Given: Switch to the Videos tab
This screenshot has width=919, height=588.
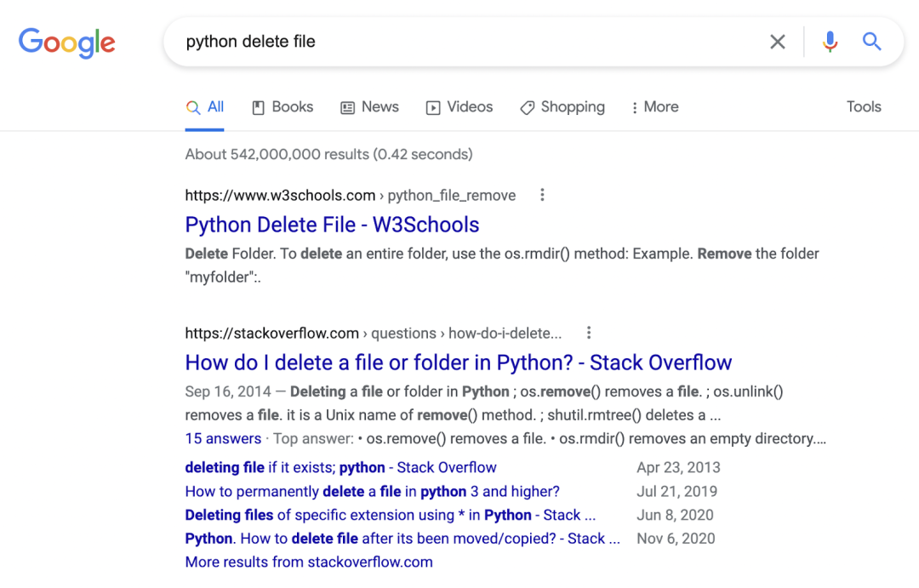Looking at the screenshot, I should (x=459, y=107).
